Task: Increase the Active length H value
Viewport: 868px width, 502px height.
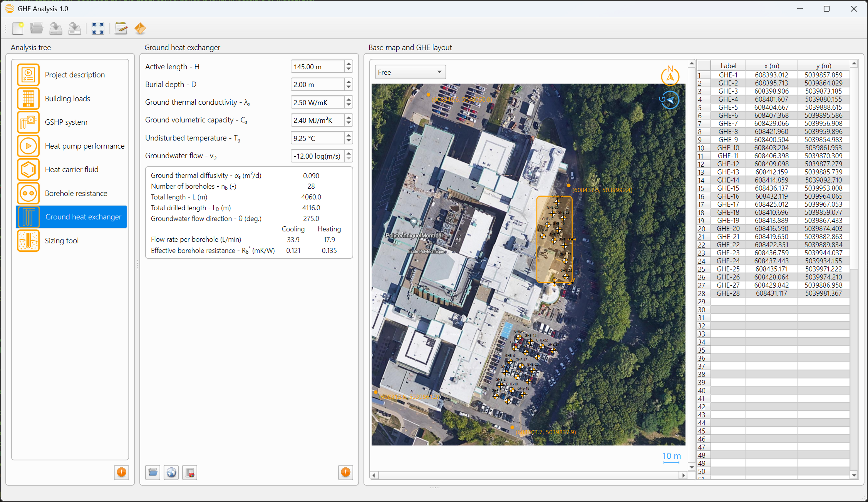Action: pyautogui.click(x=349, y=63)
